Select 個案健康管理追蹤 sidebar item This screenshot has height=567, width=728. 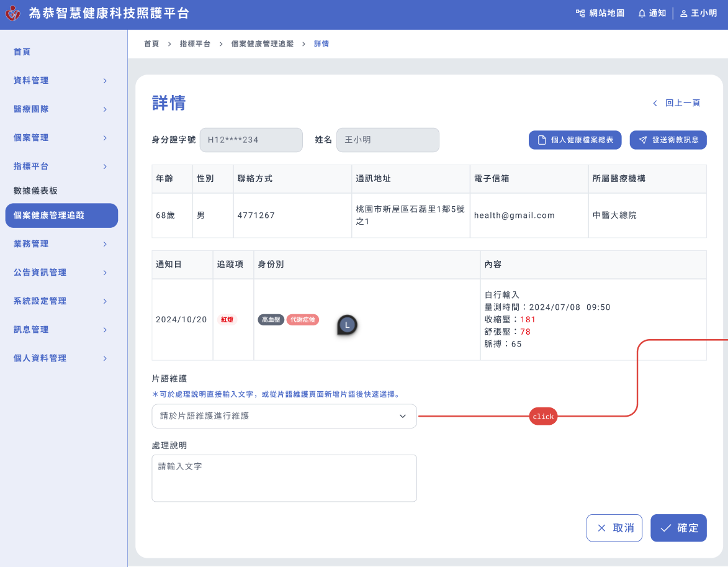61,215
